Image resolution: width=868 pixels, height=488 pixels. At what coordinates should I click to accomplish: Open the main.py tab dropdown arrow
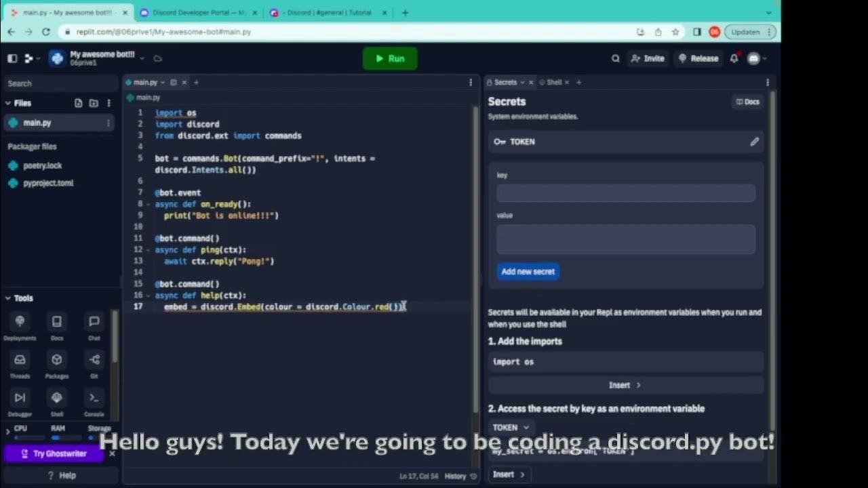163,83
